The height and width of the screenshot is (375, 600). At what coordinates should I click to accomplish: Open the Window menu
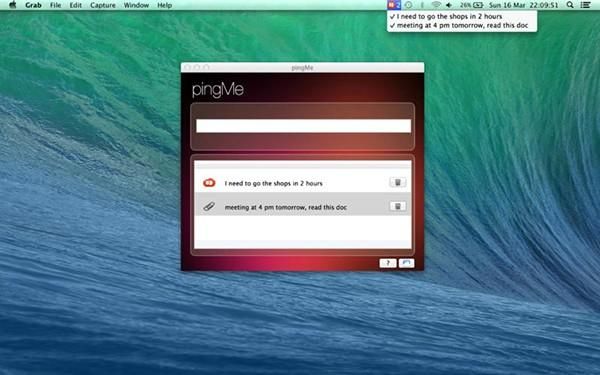(136, 5)
